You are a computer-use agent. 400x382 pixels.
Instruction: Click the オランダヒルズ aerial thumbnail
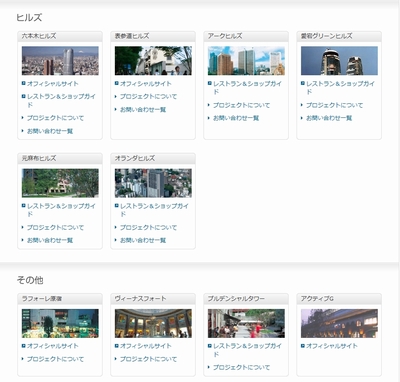click(x=153, y=183)
